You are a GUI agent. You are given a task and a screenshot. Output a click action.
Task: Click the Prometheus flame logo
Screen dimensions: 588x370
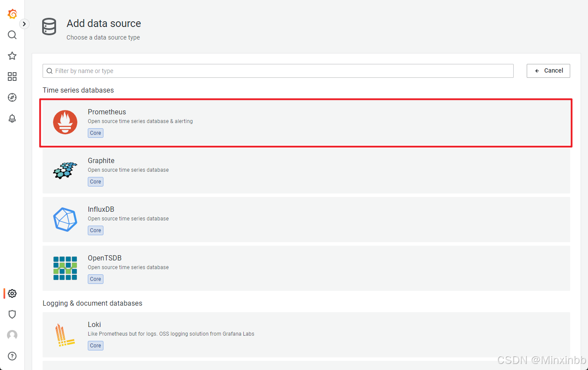65,122
